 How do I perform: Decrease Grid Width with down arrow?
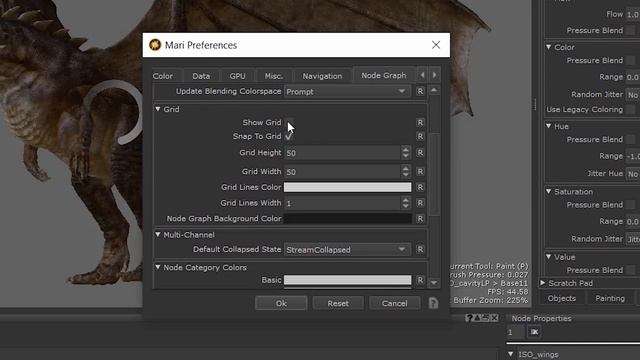pos(405,175)
